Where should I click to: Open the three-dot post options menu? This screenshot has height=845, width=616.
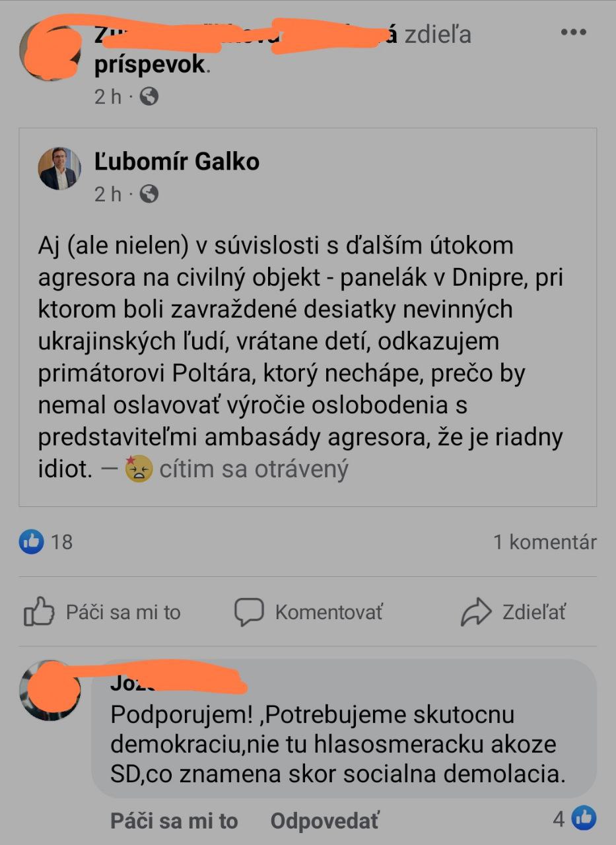click(573, 32)
